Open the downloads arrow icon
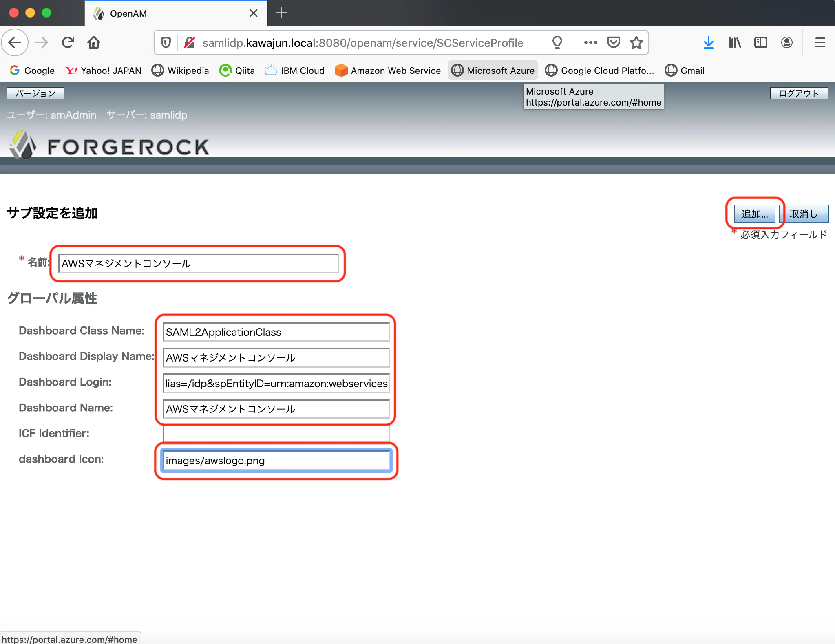The height and width of the screenshot is (644, 835). pos(709,42)
